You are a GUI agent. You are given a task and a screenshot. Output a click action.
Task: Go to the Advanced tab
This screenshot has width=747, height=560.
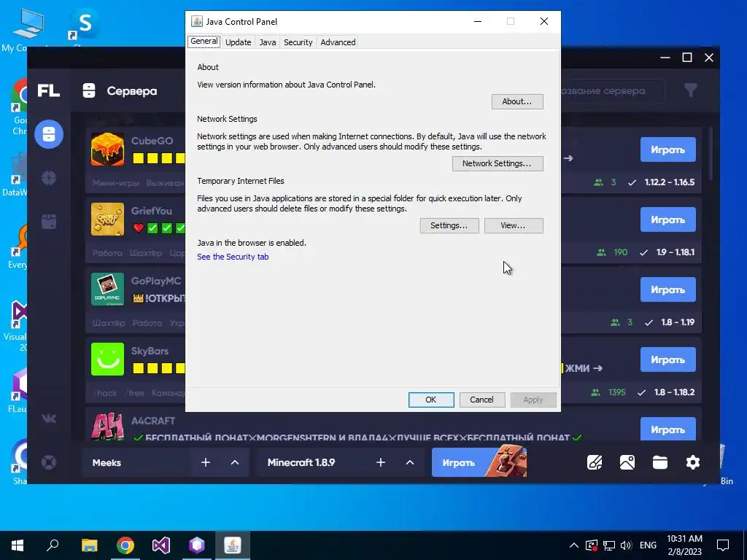point(338,42)
